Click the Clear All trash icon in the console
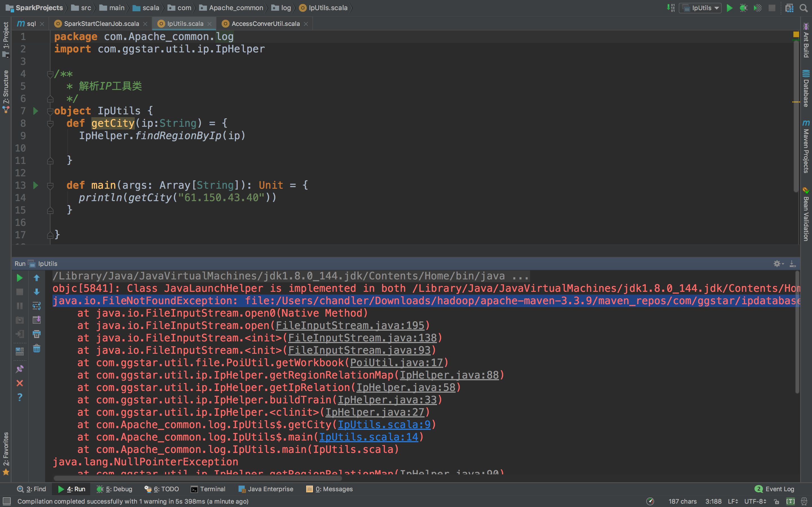The image size is (812, 507). (37, 348)
